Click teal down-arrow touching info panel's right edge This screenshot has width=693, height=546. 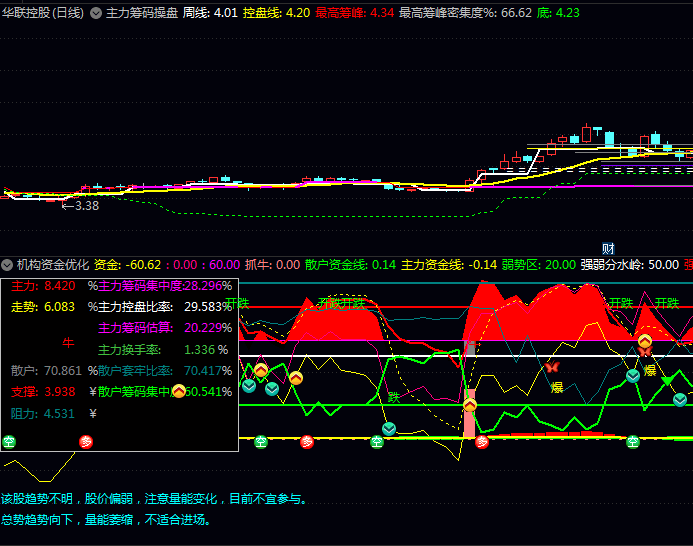point(249,386)
